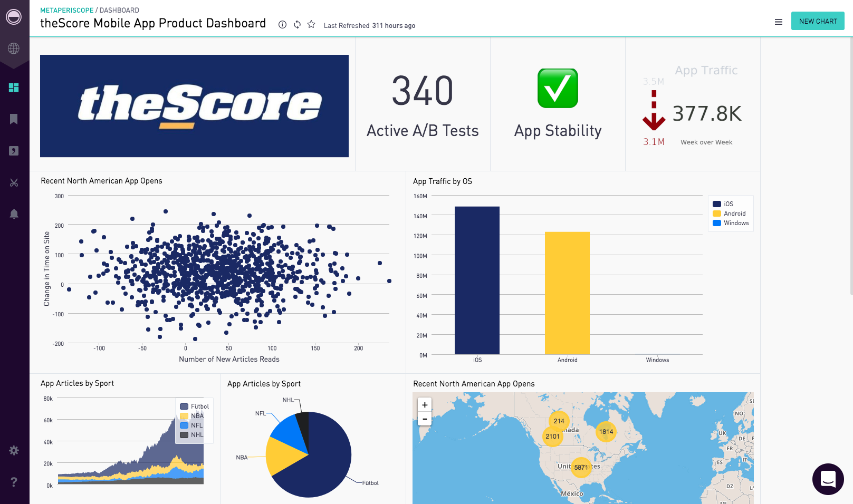Viewport: 853px width, 504px height.
Task: Click the 377.8K App Traffic value
Action: click(x=707, y=113)
